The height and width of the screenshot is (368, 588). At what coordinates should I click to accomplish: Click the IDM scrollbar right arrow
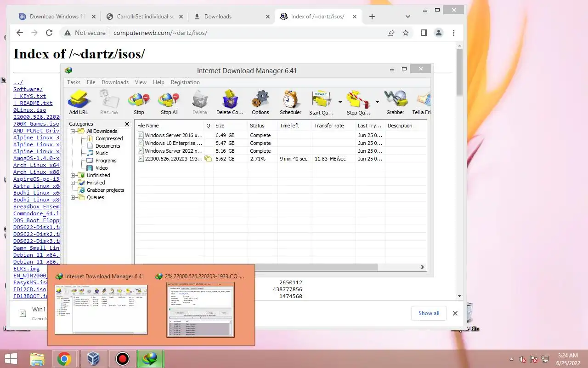[423, 267]
